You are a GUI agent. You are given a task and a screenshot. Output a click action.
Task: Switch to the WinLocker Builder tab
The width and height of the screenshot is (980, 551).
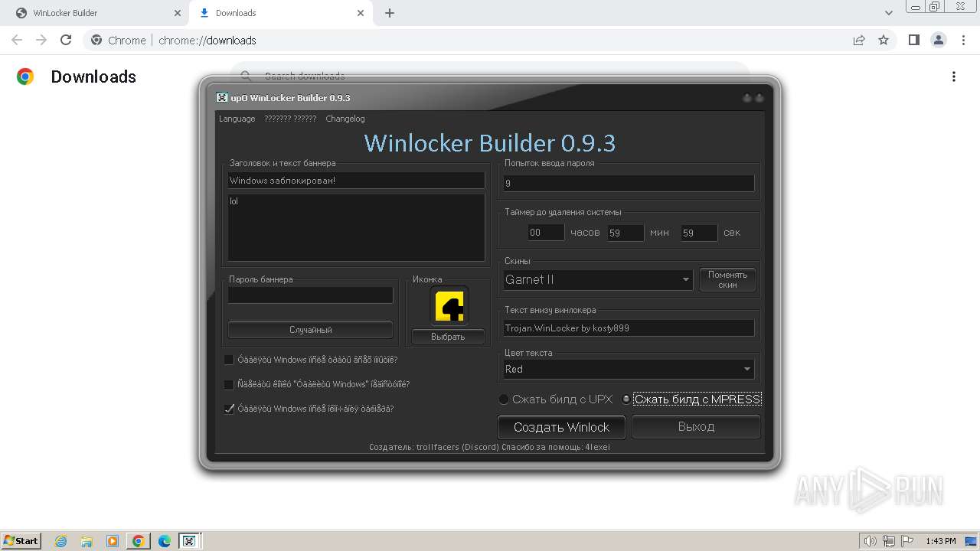tap(96, 13)
